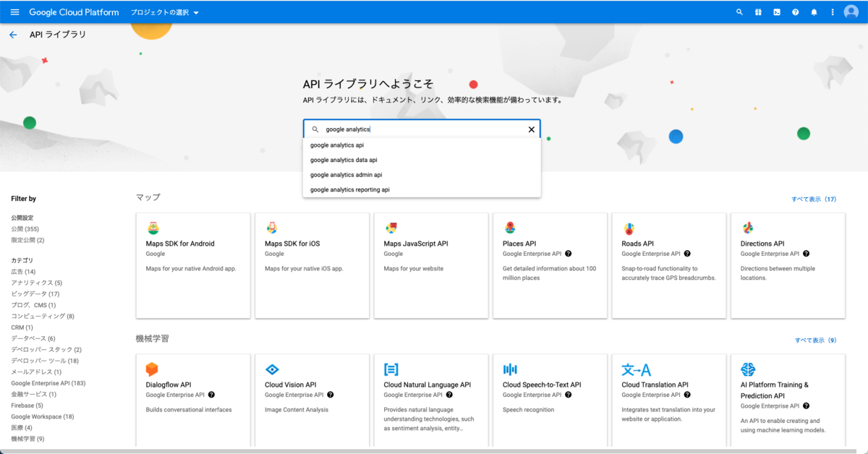Click the Enterprise help badge on Directions API
This screenshot has width=868, height=454.
click(x=806, y=254)
